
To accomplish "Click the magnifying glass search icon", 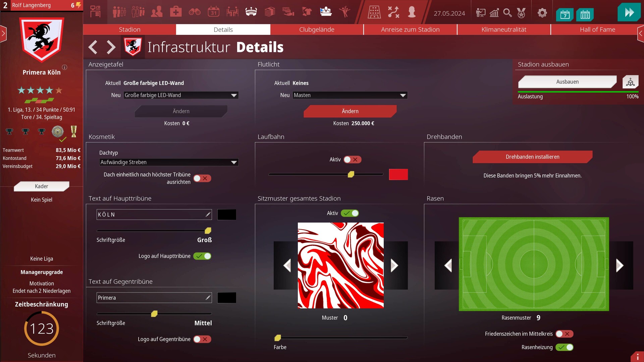I will (x=508, y=13).
